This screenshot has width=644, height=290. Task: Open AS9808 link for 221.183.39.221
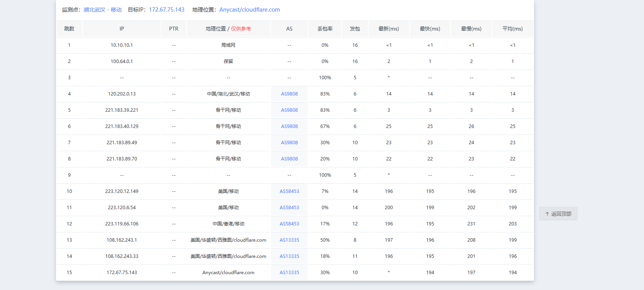[290, 110]
